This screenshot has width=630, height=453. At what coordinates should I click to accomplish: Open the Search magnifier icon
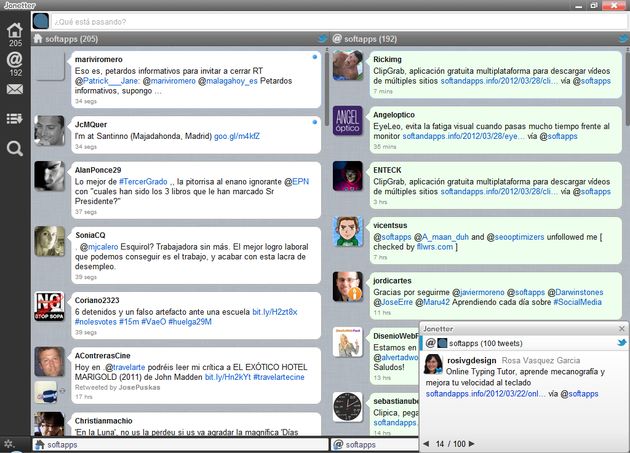tap(15, 148)
